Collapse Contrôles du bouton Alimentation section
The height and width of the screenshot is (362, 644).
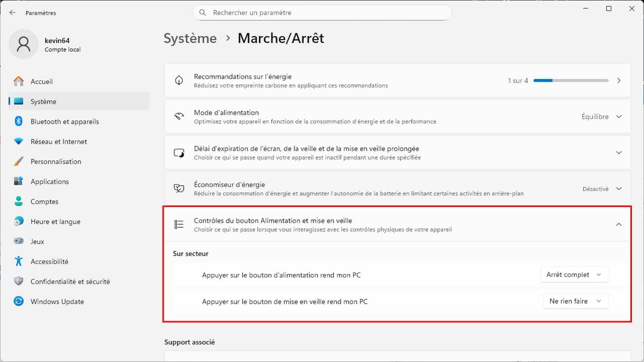pos(618,224)
